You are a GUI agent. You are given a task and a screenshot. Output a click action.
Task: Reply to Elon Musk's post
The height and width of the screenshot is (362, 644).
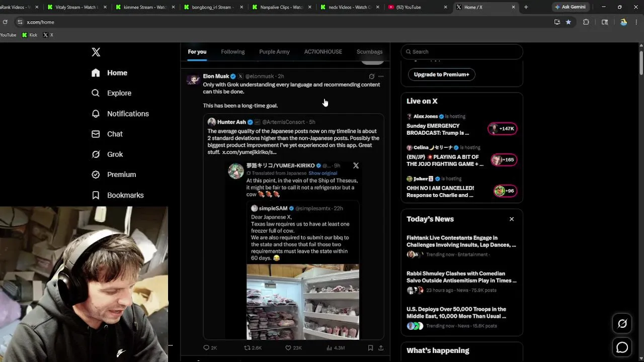(210, 347)
